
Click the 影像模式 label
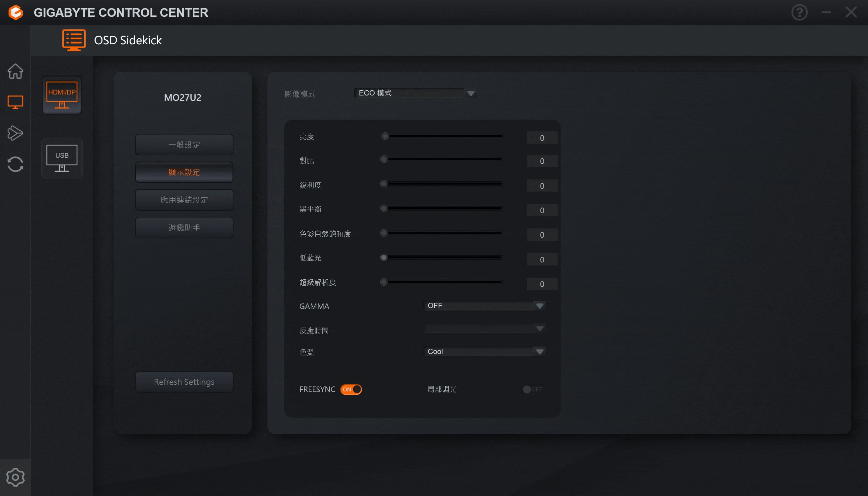pyautogui.click(x=300, y=94)
